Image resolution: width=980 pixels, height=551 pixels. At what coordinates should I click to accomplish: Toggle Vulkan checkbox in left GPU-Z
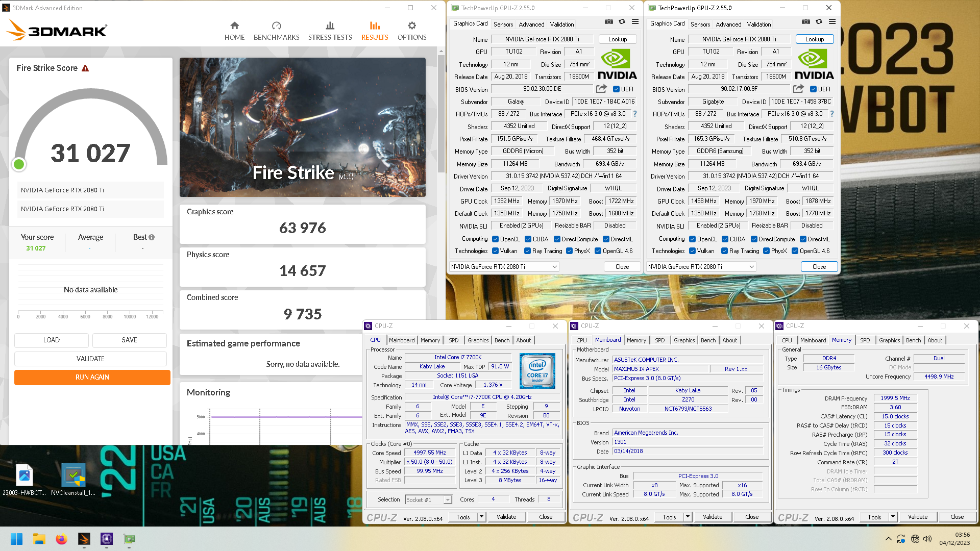[495, 251]
